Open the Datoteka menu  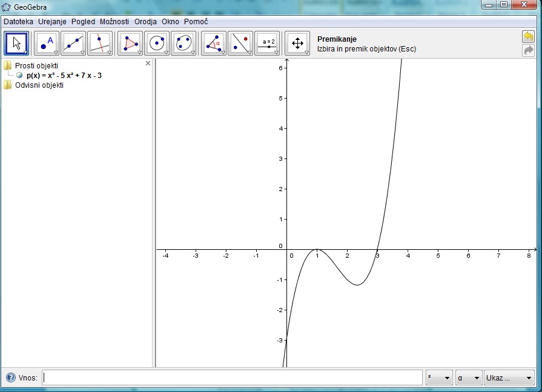[19, 22]
